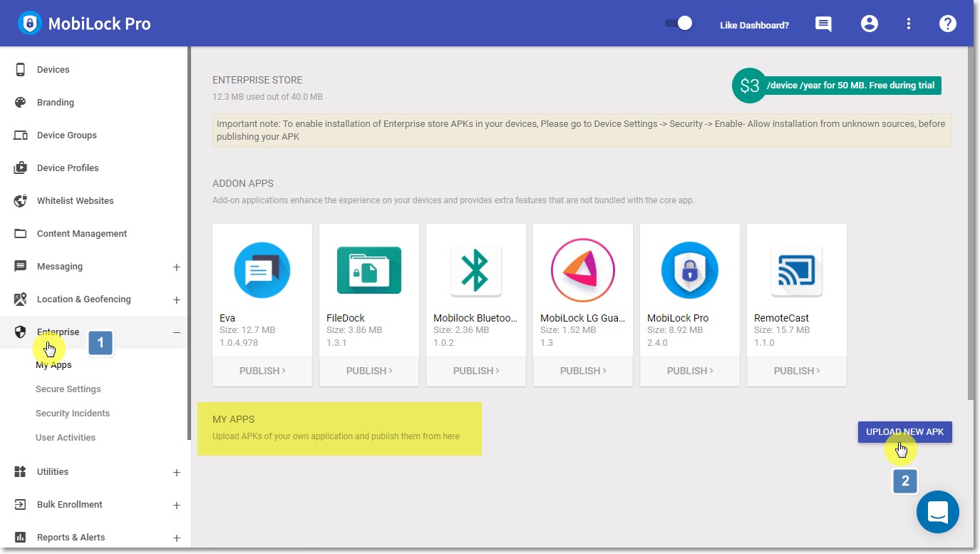Click the Like Dashboard? text link
Screen dimensions: 980x554
754,25
